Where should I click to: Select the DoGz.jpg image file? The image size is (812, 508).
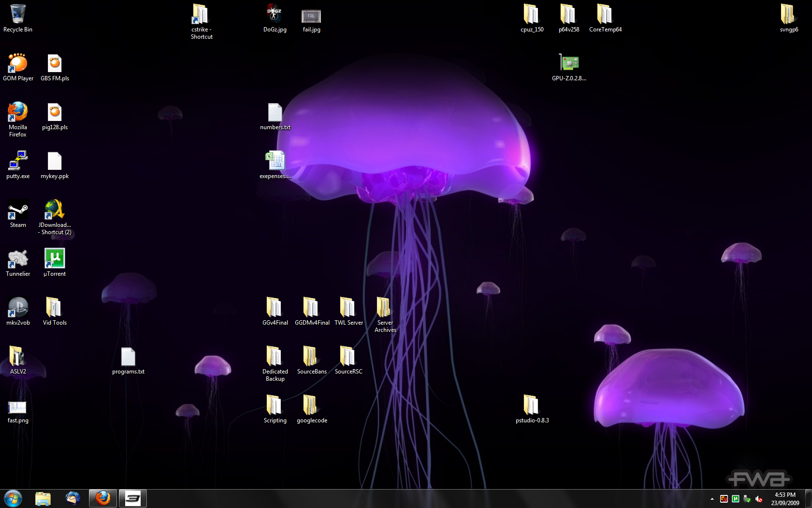[x=275, y=18]
